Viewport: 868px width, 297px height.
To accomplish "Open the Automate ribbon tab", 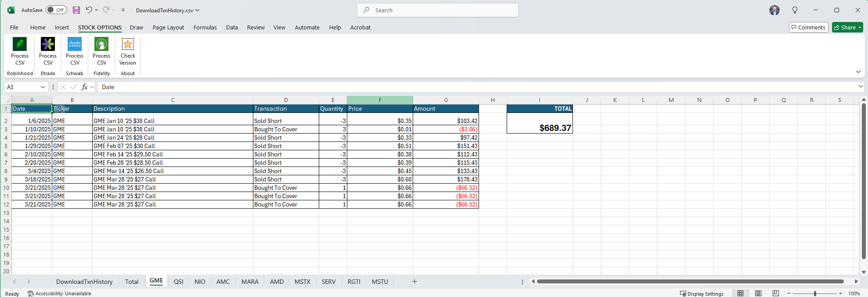I will click(x=307, y=27).
